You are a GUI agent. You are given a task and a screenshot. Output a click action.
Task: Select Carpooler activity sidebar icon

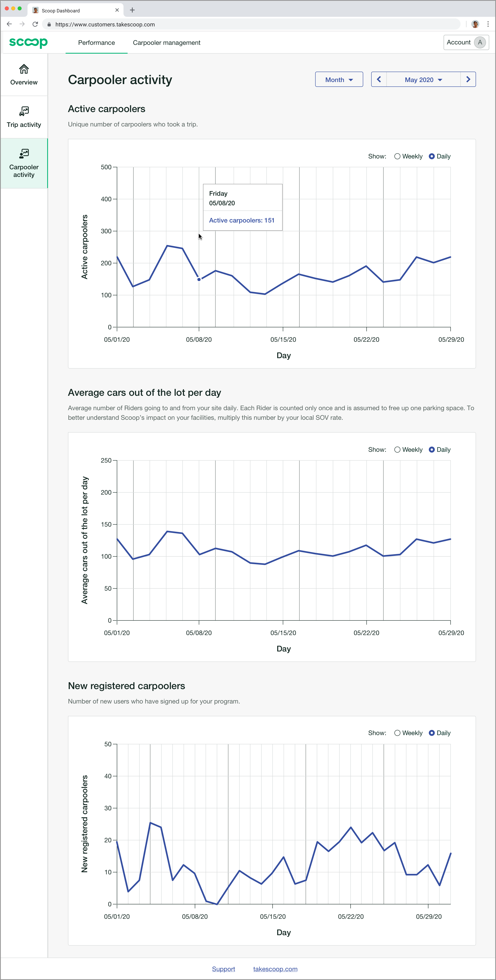tap(24, 154)
